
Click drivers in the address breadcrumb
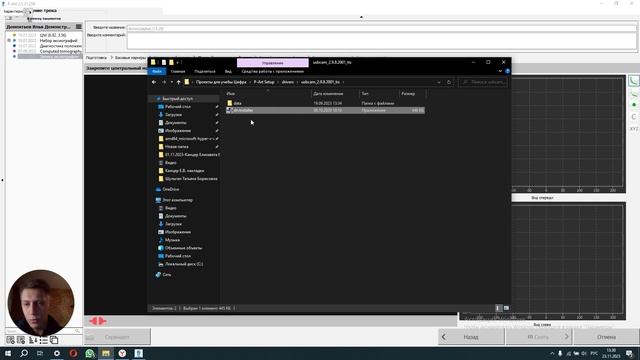(288, 82)
